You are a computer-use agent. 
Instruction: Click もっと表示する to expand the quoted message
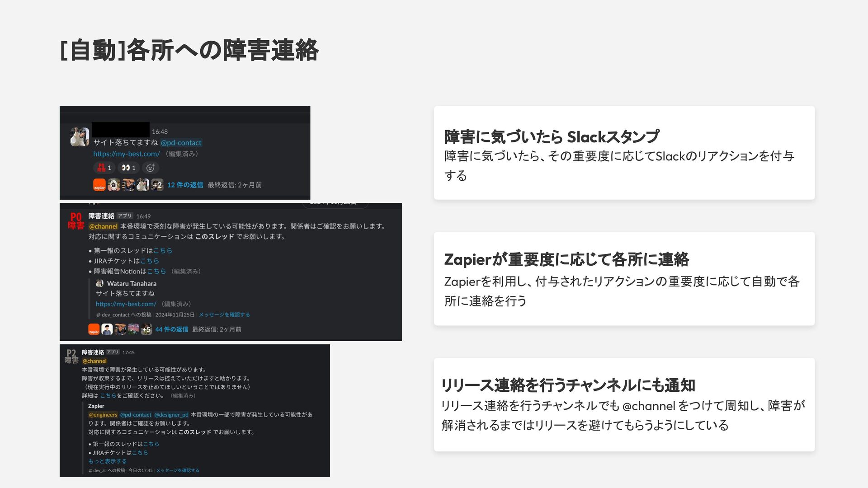(x=108, y=461)
